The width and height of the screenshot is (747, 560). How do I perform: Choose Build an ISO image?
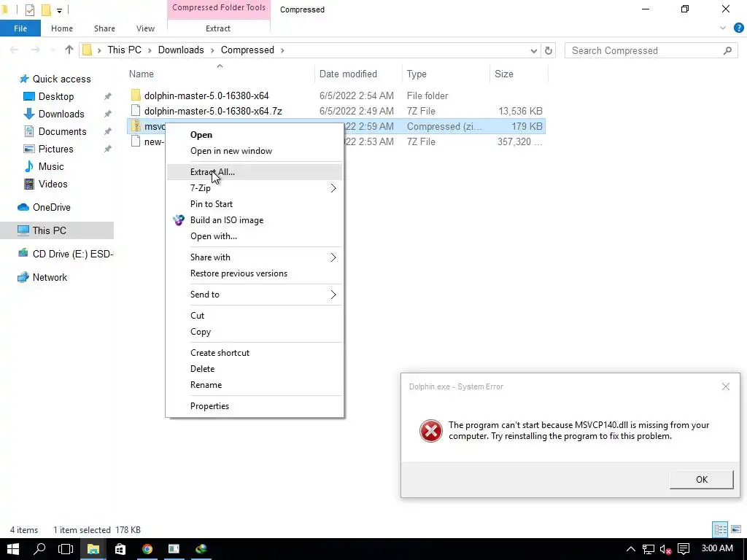point(227,220)
